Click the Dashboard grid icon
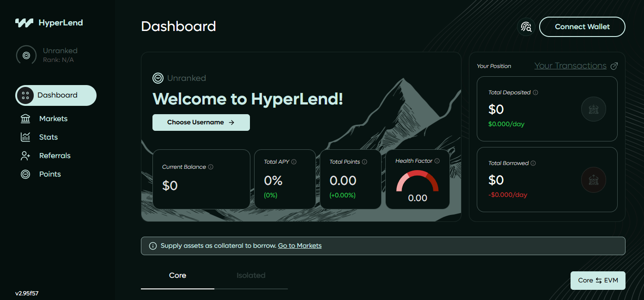The width and height of the screenshot is (644, 300). [25, 96]
